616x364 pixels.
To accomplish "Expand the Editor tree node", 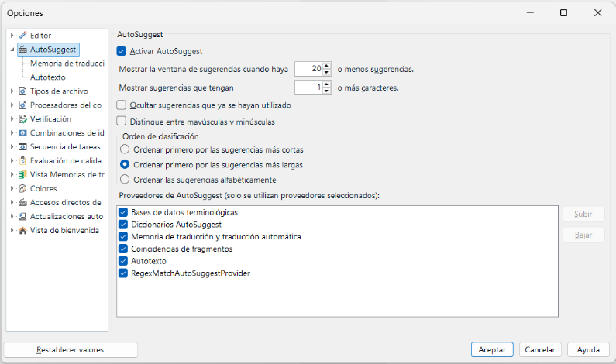I will [x=12, y=36].
